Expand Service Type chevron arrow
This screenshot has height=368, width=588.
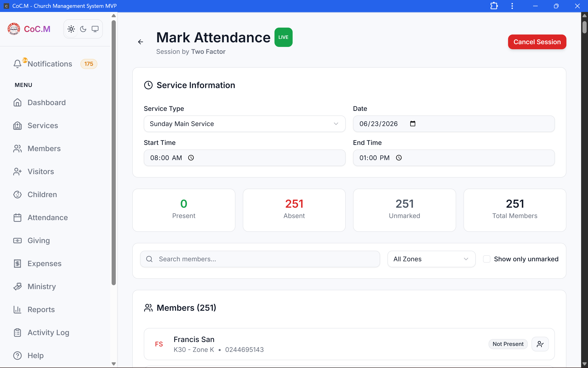(x=336, y=124)
